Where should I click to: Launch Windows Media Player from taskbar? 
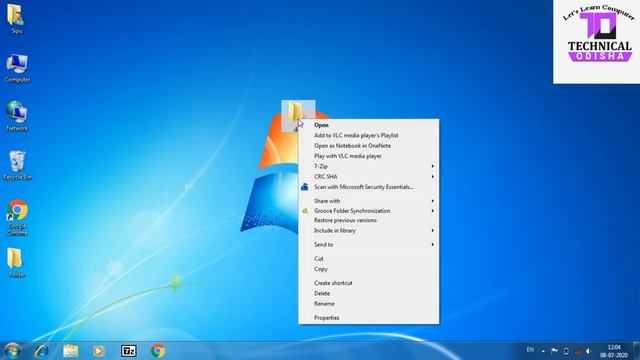point(98,351)
